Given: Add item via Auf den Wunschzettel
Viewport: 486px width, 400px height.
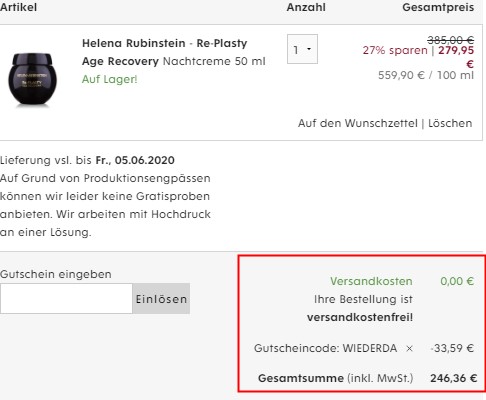Looking at the screenshot, I should [x=358, y=123].
